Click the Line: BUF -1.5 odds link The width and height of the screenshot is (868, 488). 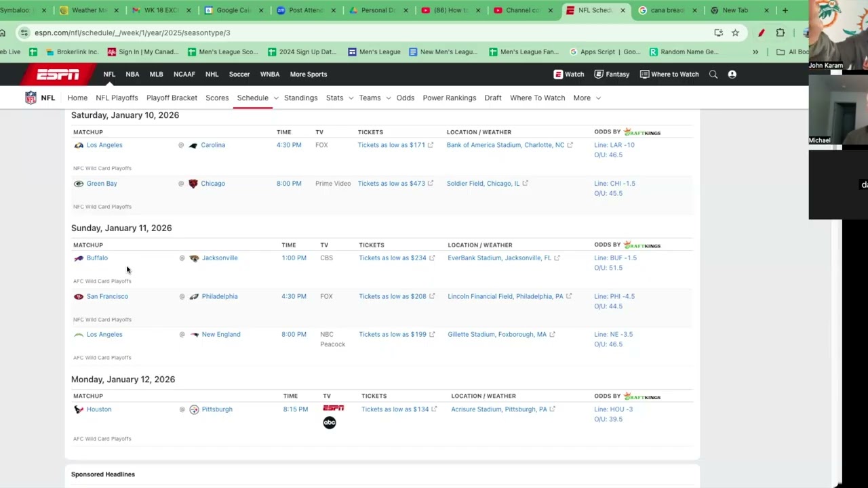[x=616, y=258]
